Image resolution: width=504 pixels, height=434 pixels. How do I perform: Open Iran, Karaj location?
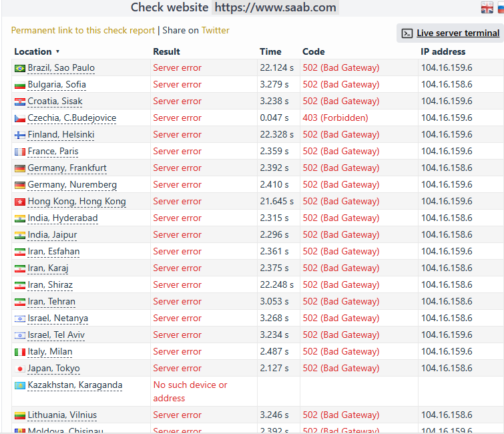(48, 268)
